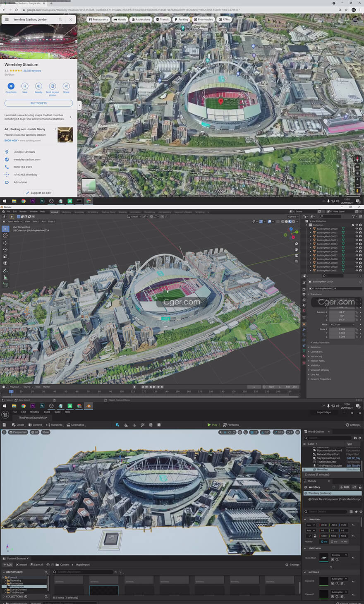Click the Unreal Play button
Viewport: 364px width, 604px height.
212,425
